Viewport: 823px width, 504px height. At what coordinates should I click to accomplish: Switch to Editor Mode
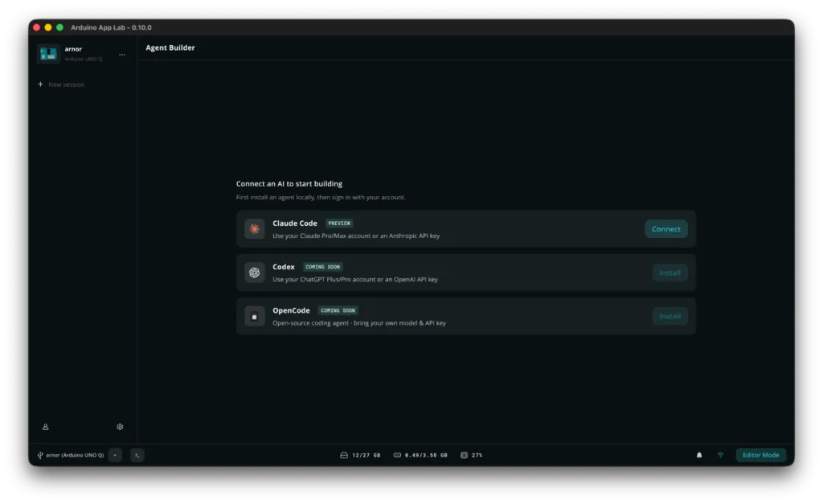pos(760,455)
